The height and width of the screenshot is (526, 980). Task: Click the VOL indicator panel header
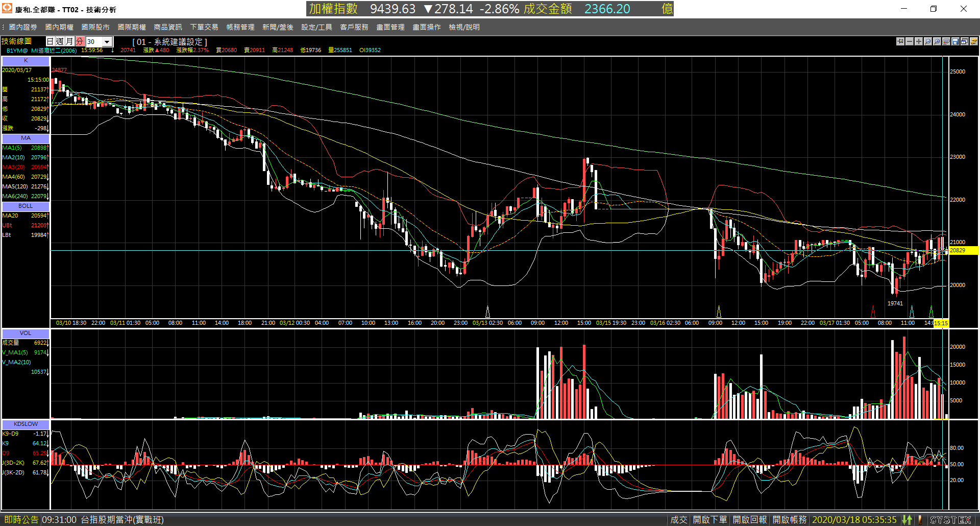[x=26, y=333]
